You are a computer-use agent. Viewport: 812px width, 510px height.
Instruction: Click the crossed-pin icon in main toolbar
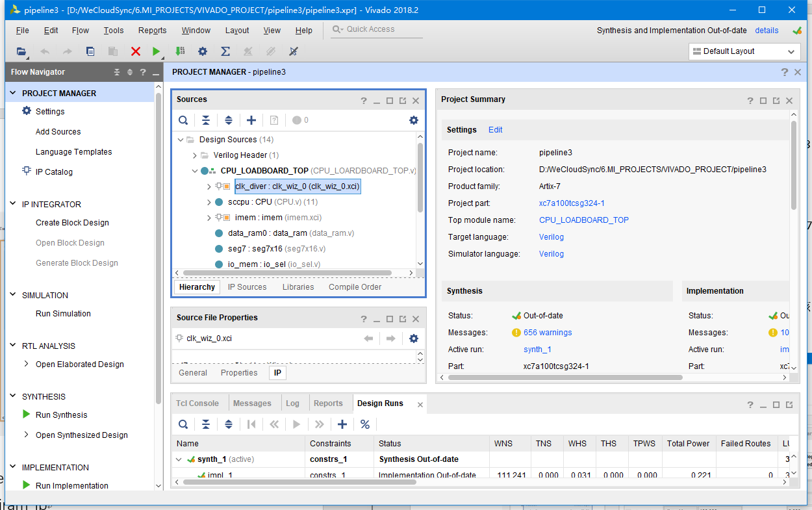[293, 51]
